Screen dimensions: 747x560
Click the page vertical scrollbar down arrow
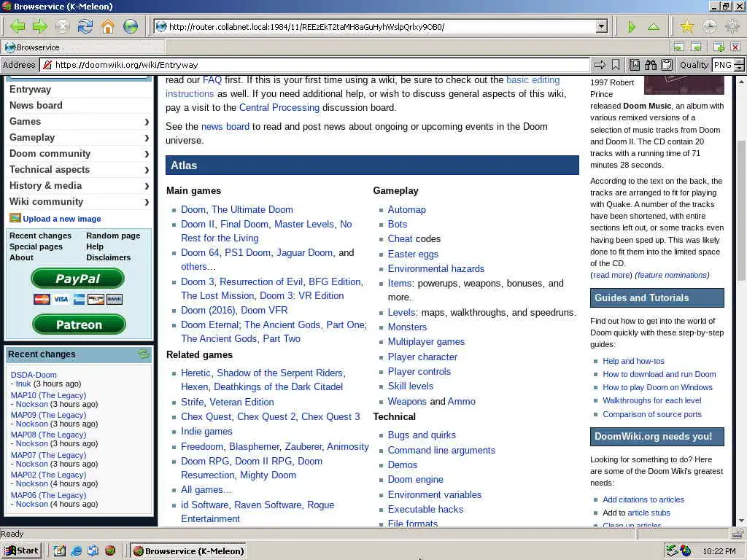coord(742,521)
